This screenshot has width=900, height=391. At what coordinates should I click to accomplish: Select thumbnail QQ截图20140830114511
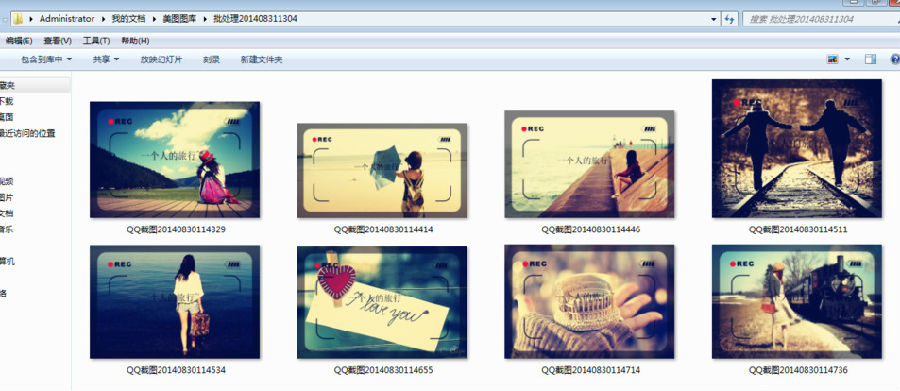797,148
